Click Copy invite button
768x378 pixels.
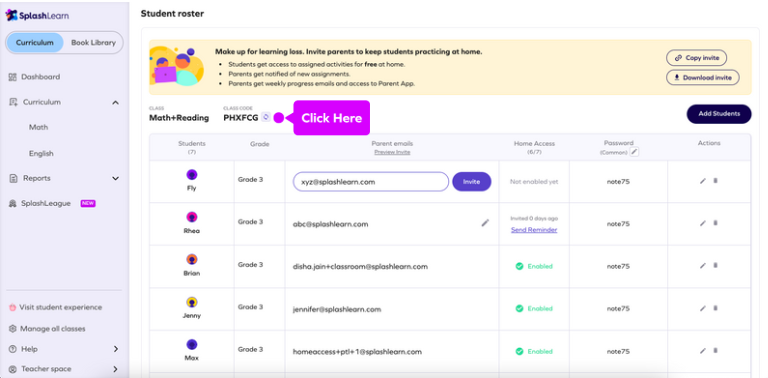(696, 58)
